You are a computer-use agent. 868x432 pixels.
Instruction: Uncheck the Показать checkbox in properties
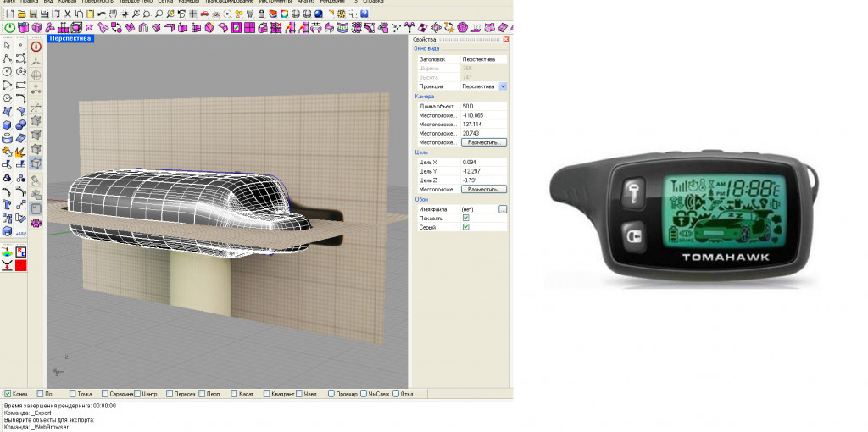click(465, 218)
